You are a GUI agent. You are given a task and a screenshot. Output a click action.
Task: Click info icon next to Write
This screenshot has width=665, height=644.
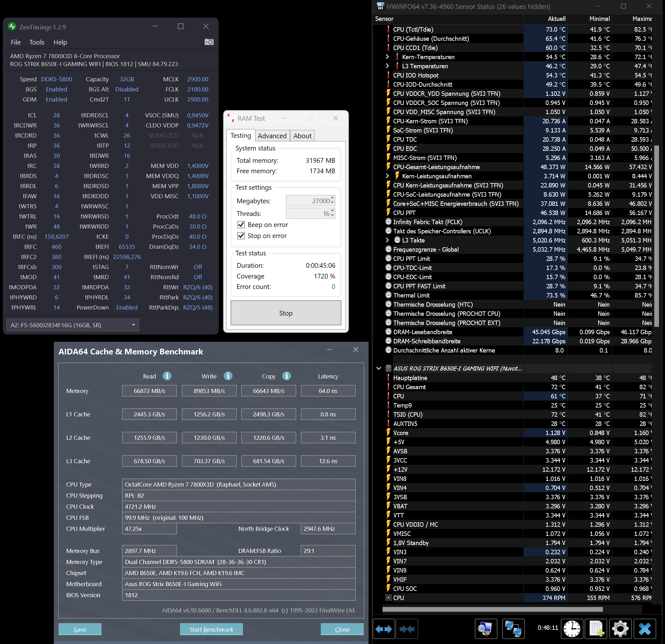pos(228,376)
